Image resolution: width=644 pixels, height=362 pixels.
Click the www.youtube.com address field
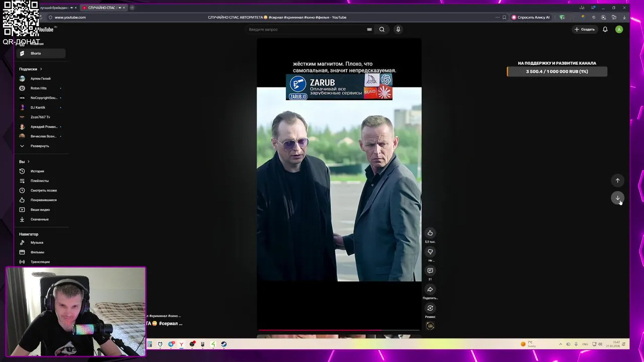tap(70, 17)
